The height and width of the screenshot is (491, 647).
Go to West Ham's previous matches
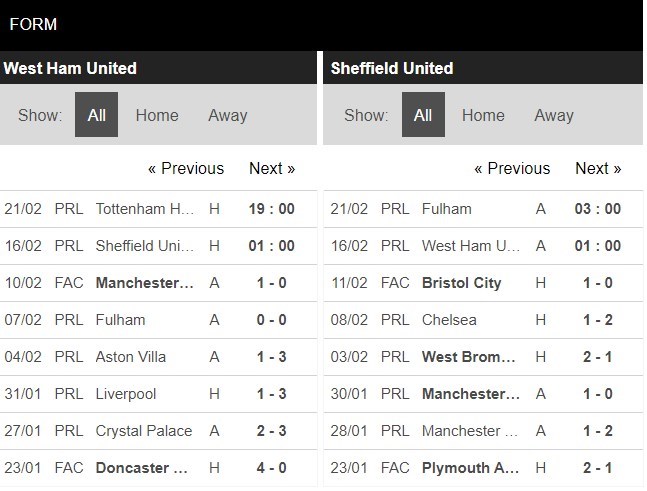(x=186, y=168)
